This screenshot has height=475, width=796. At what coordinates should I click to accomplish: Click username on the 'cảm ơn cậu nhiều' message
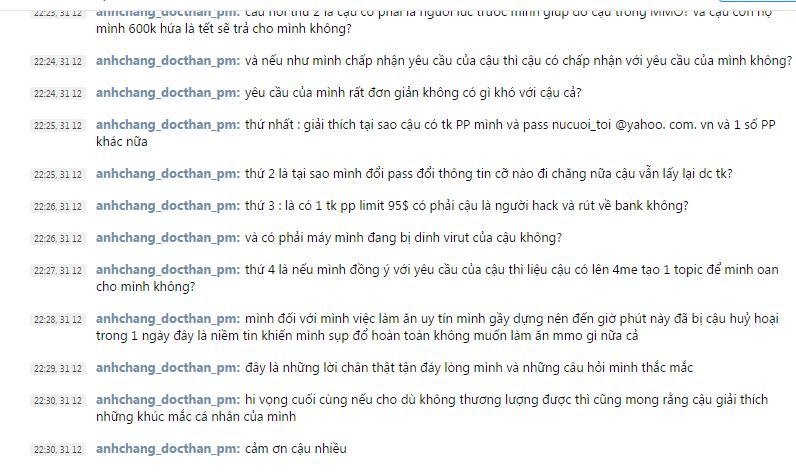pyautogui.click(x=168, y=449)
